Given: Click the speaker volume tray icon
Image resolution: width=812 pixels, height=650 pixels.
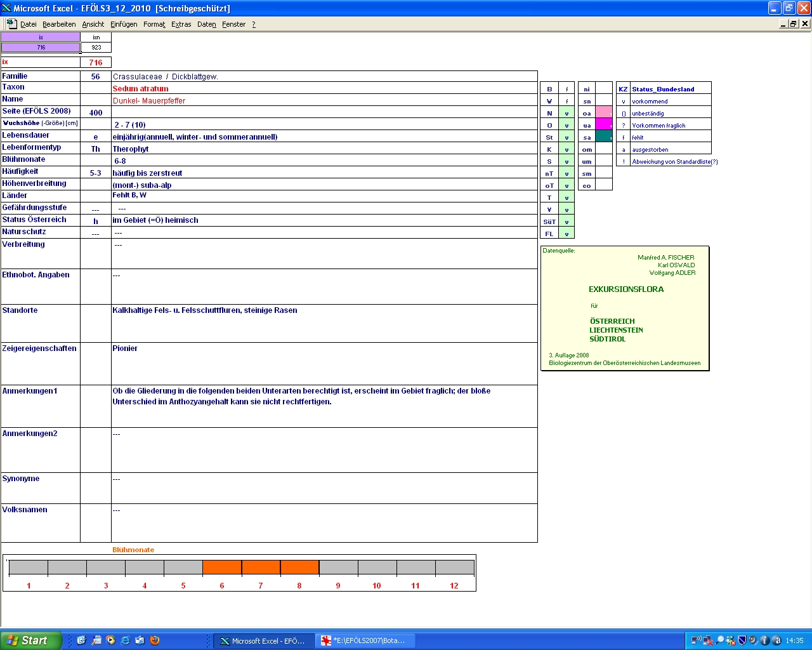Looking at the screenshot, I should (x=753, y=640).
